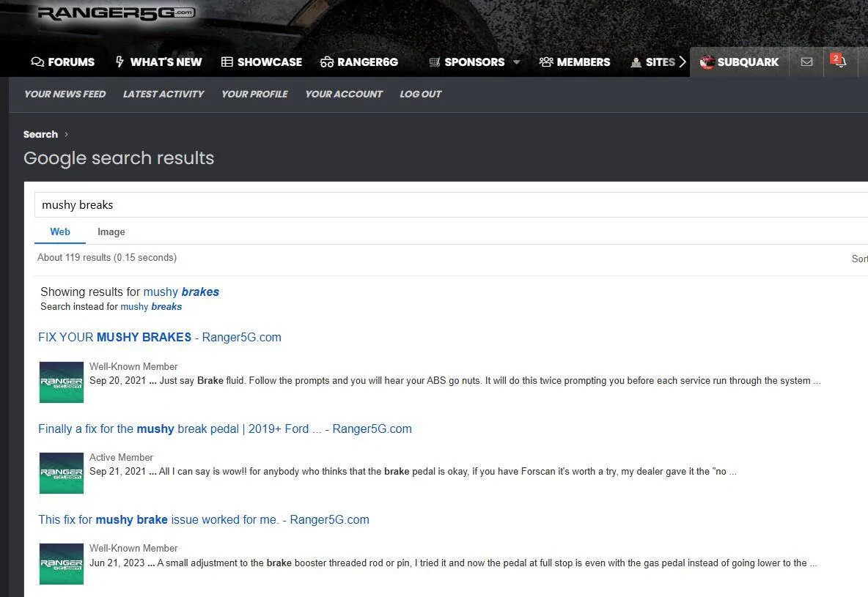Viewport: 868px width, 597px height.
Task: Search instead for mushy breaks link
Action: click(151, 306)
